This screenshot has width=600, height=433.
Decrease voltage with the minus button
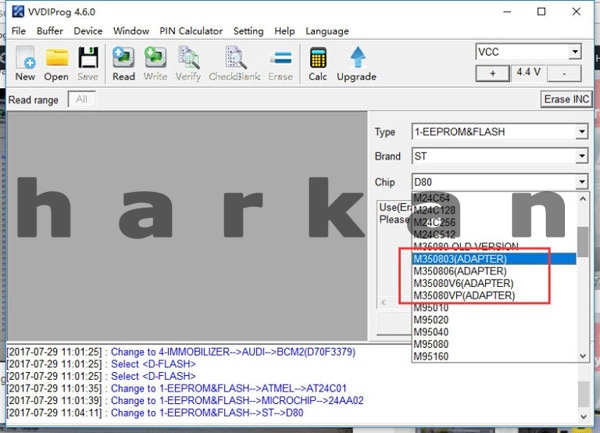tap(566, 73)
